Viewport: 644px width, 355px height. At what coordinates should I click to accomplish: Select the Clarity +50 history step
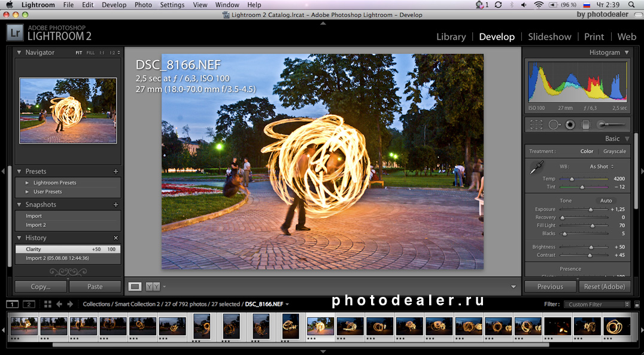click(x=68, y=249)
